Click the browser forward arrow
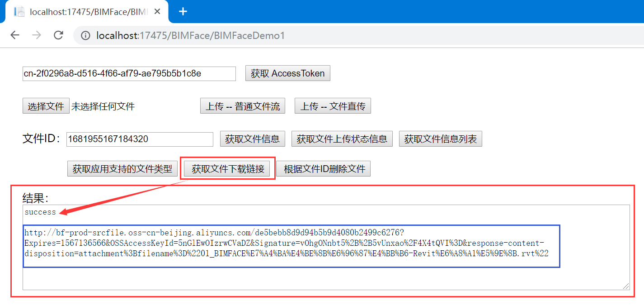 point(37,35)
